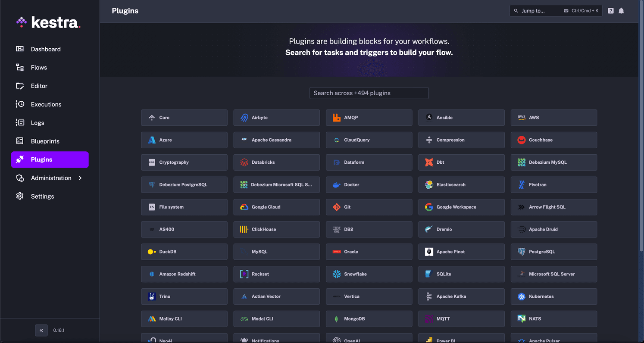Collapse the sidebar with double-chevron button
The width and height of the screenshot is (644, 343).
click(41, 331)
